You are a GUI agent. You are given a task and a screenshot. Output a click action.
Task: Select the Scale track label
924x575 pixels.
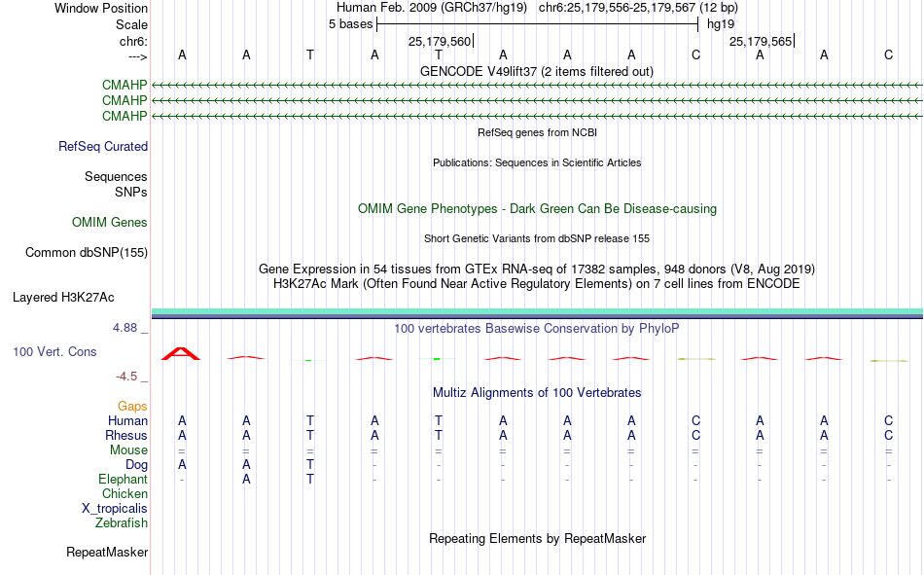point(131,24)
